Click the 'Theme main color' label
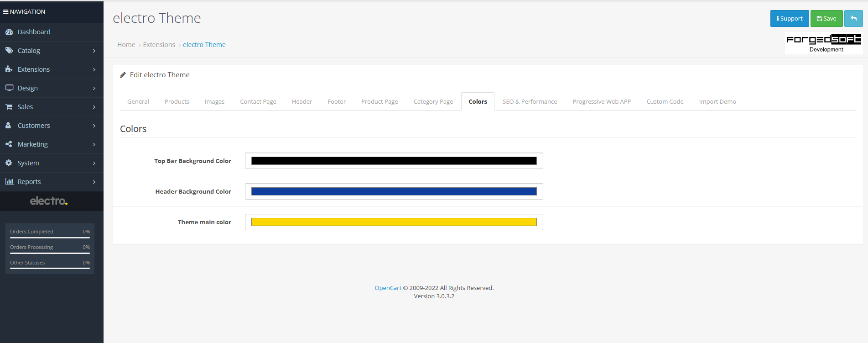This screenshot has height=343, width=868. coord(204,222)
